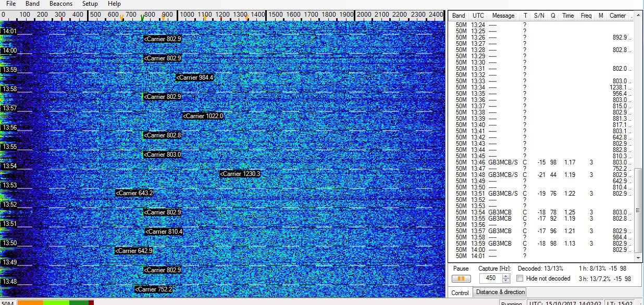Increase the Capture Hz value with up arrow

[x=506, y=275]
